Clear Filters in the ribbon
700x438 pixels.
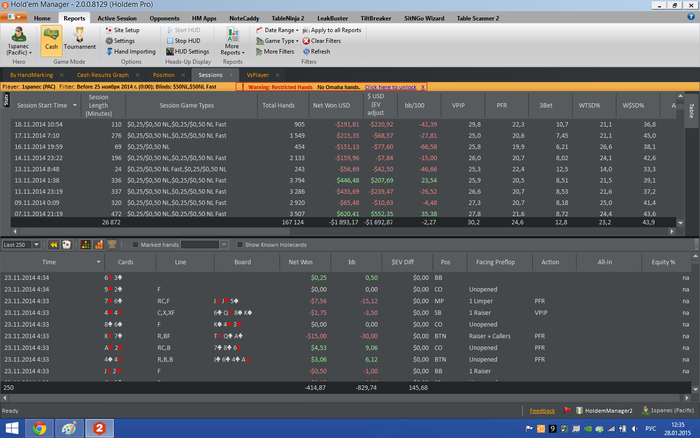[321, 41]
